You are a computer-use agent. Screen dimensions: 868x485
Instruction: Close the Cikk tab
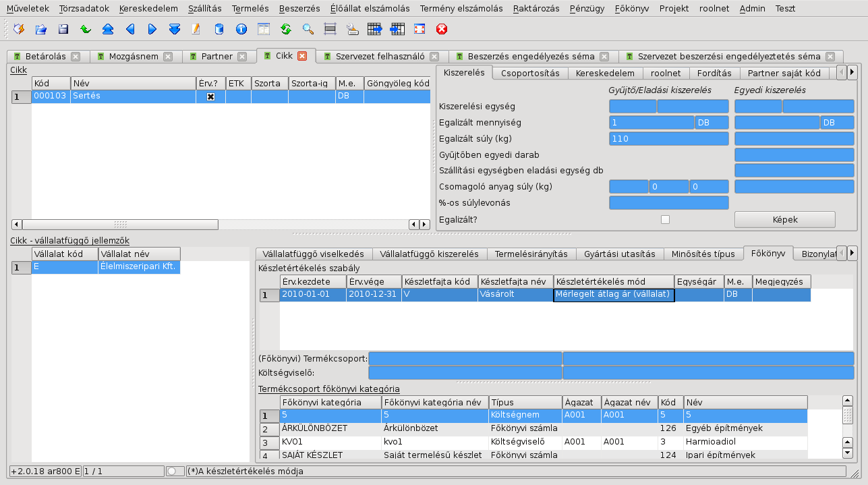click(x=302, y=56)
